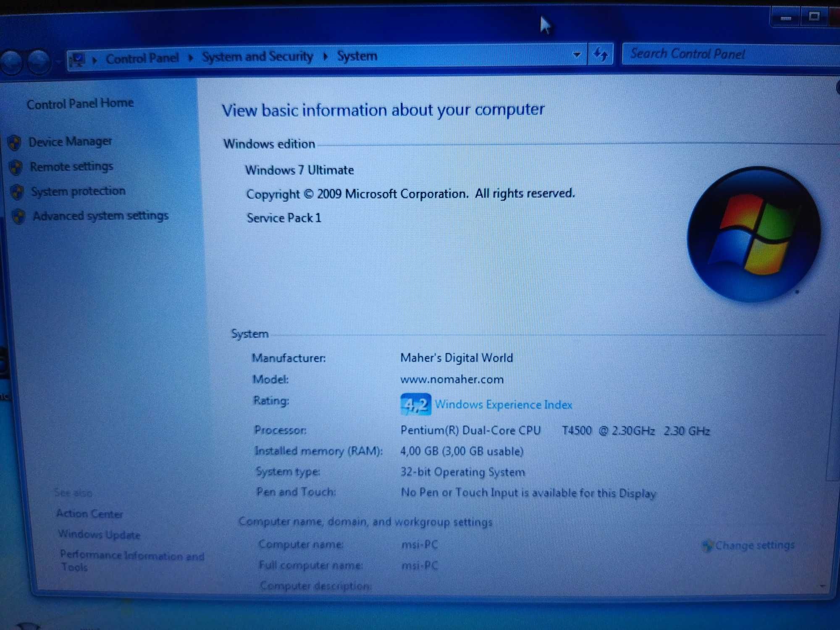Click the Windows logo orb image
840x630 pixels.
click(x=753, y=234)
